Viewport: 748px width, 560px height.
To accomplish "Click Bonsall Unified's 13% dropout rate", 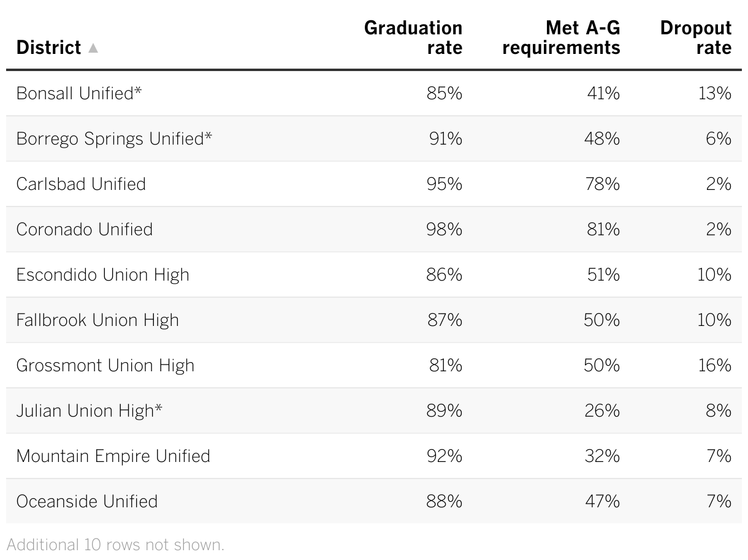I will [714, 93].
